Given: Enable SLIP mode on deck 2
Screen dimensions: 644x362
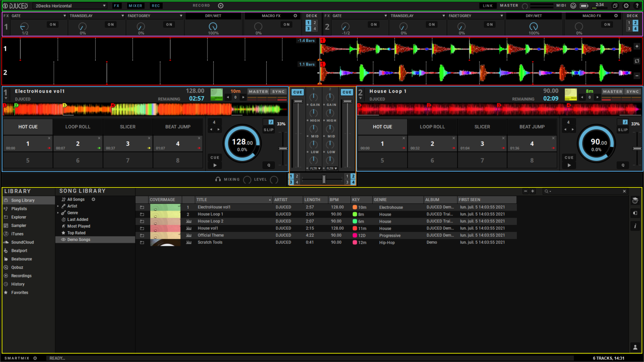Looking at the screenshot, I should (623, 130).
